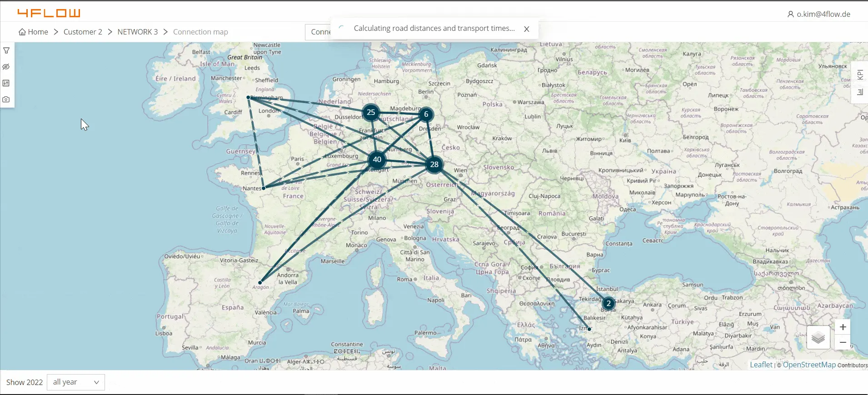The width and height of the screenshot is (868, 395).
Task: Zoom out on the map
Action: point(843,342)
